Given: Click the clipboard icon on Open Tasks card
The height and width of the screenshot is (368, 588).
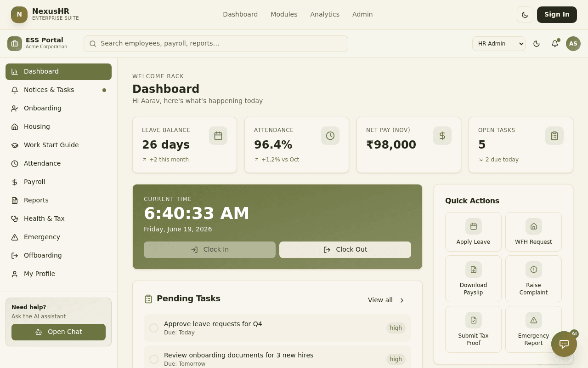Looking at the screenshot, I should (554, 136).
